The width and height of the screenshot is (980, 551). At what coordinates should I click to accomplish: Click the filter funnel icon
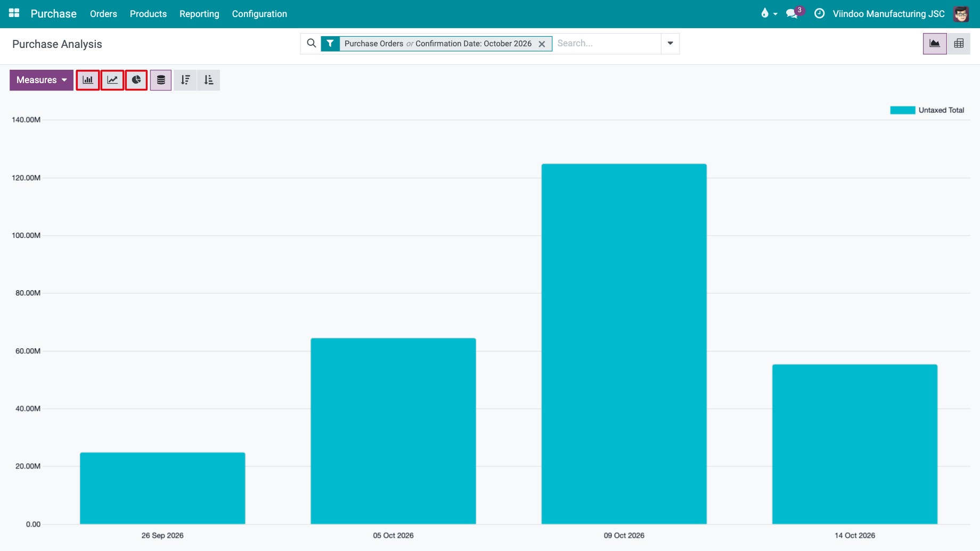[x=330, y=44]
